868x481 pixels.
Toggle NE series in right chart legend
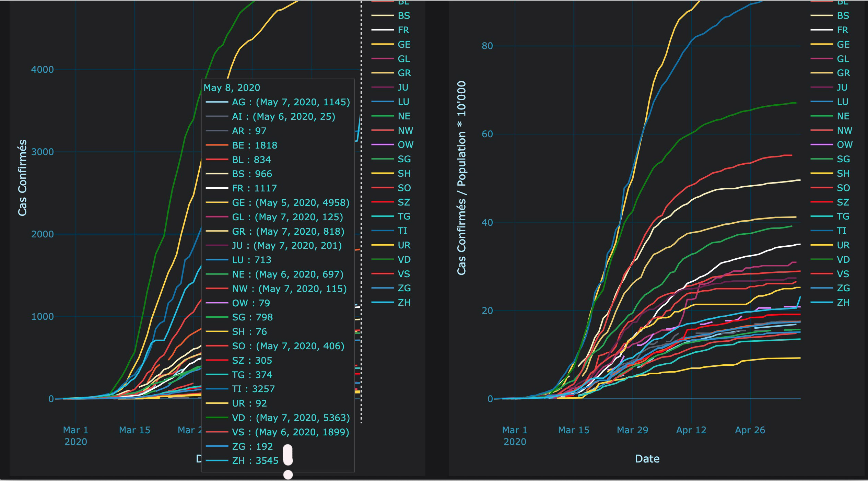coord(843,116)
